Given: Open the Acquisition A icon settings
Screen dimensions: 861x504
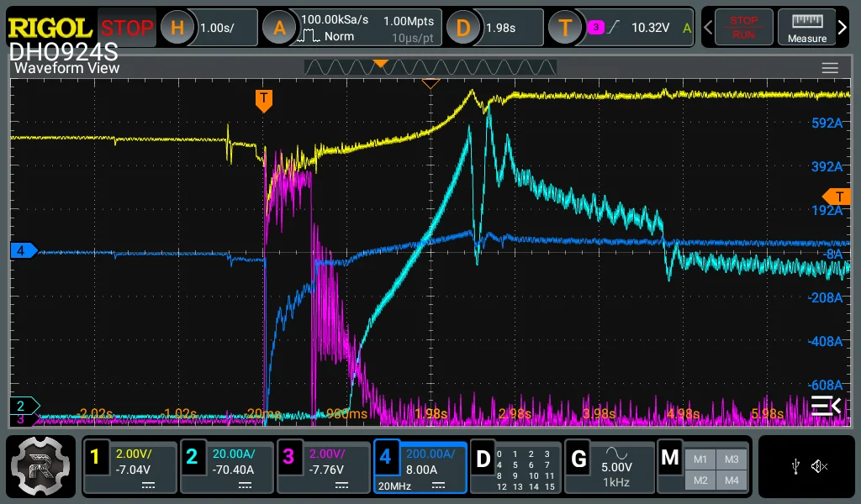Looking at the screenshot, I should click(x=279, y=28).
